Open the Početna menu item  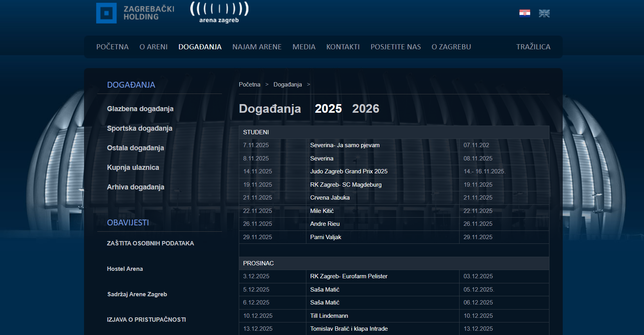112,47
